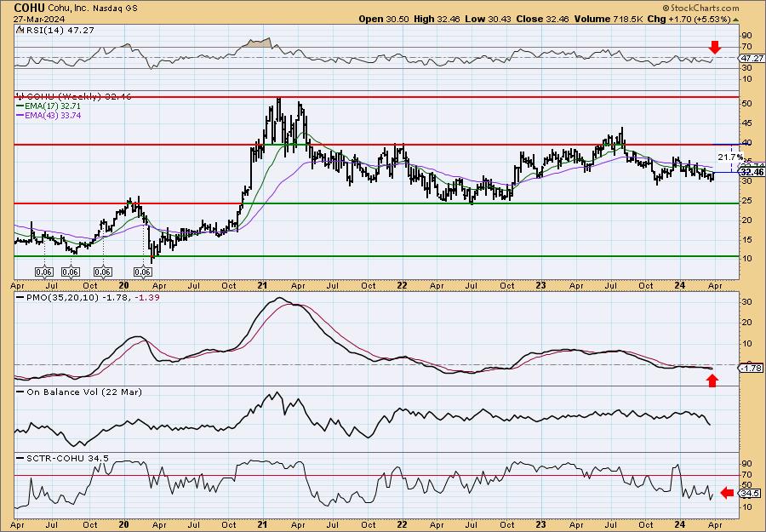The height and width of the screenshot is (532, 766).
Task: Click the purple line swatch before EMA(43)
Action: point(20,116)
